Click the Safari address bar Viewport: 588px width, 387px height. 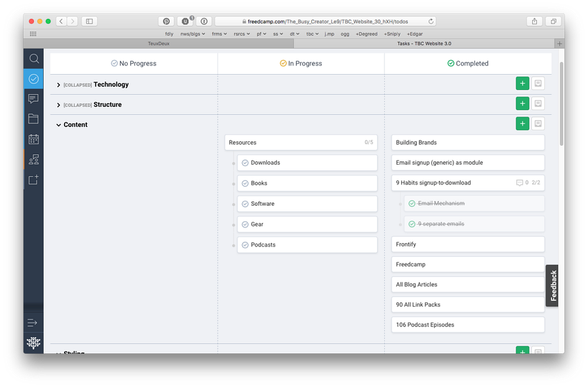(x=326, y=21)
